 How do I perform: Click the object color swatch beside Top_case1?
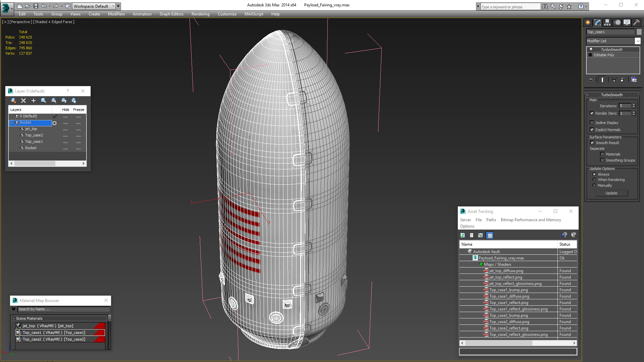coord(639,32)
